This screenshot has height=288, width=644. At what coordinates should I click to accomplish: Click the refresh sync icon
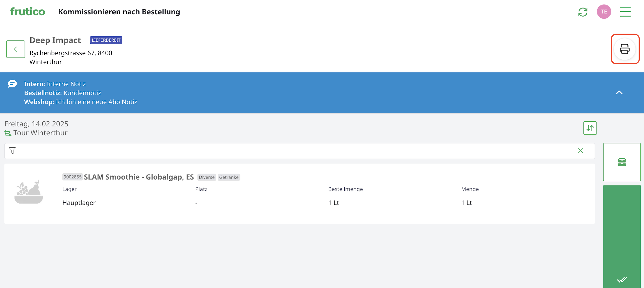(583, 12)
